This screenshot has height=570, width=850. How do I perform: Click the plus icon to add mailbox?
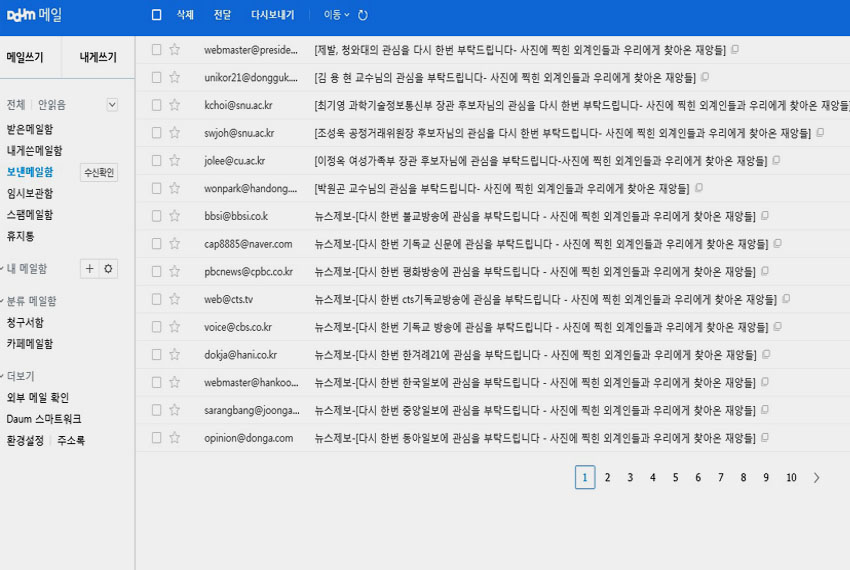pos(89,268)
